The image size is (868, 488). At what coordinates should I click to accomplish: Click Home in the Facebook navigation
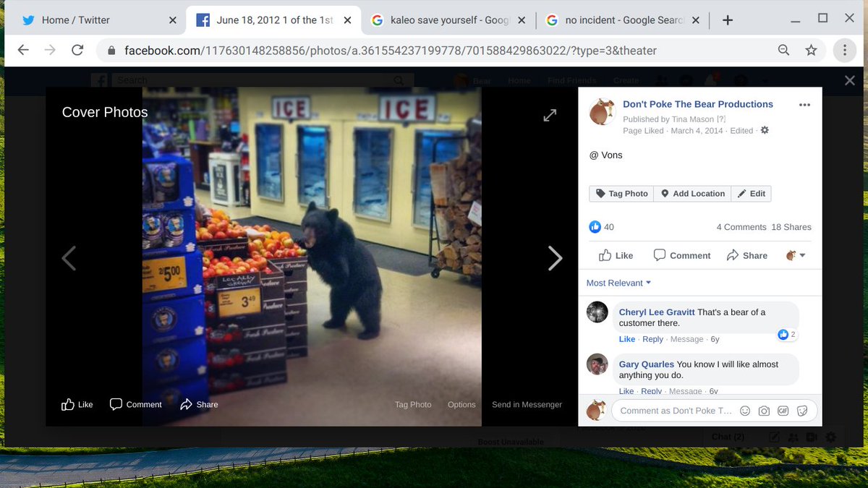pos(519,80)
